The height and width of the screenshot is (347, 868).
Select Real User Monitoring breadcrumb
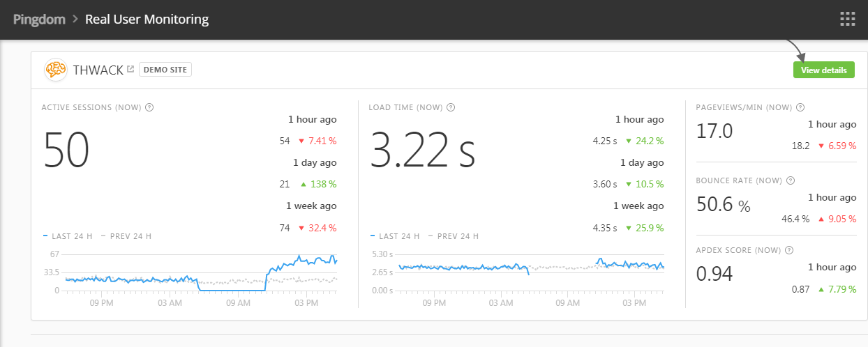click(147, 19)
